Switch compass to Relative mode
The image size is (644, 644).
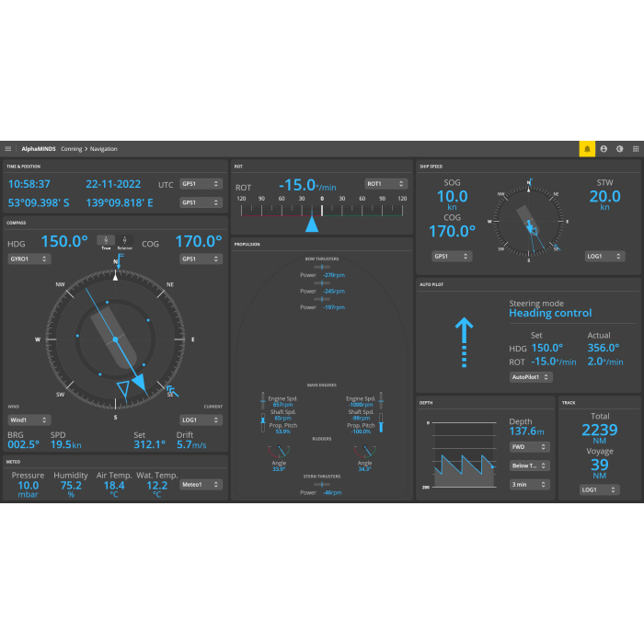point(124,243)
